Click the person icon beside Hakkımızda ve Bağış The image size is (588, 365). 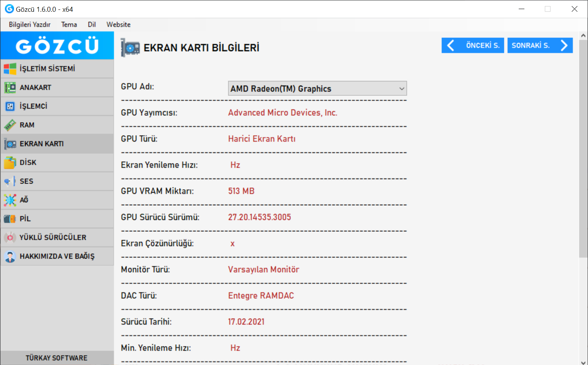(x=10, y=256)
